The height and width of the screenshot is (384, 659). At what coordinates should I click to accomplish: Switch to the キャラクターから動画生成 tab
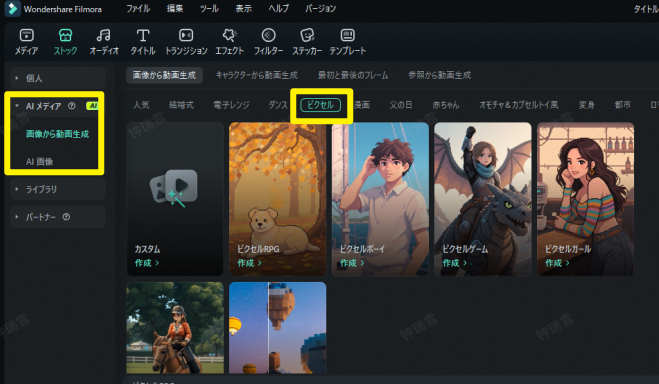point(256,75)
